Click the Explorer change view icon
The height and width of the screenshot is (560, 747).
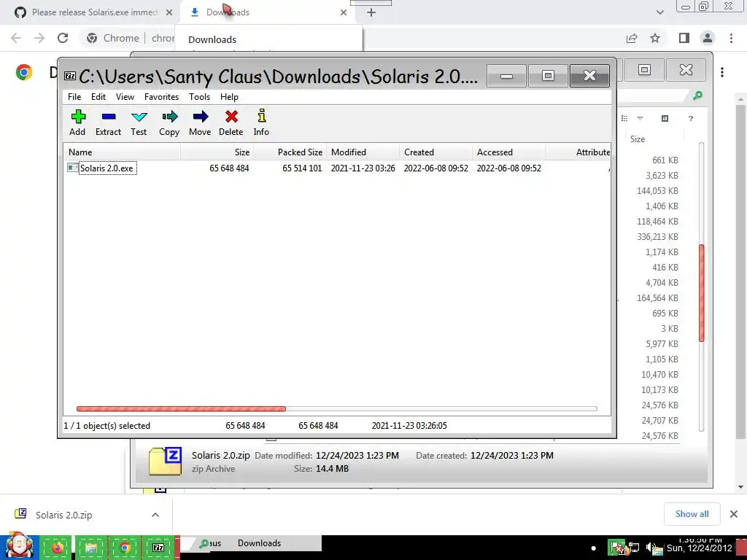pos(624,119)
